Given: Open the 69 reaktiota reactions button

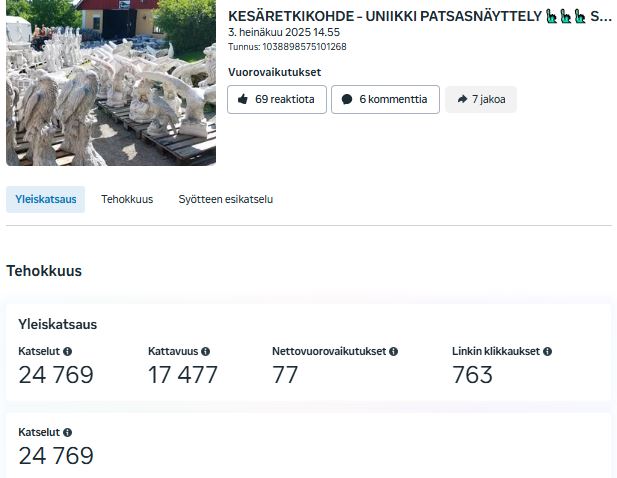Looking at the screenshot, I should point(276,100).
